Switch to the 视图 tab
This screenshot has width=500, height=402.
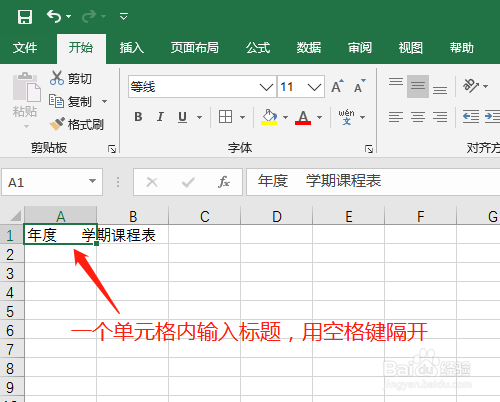tap(411, 48)
